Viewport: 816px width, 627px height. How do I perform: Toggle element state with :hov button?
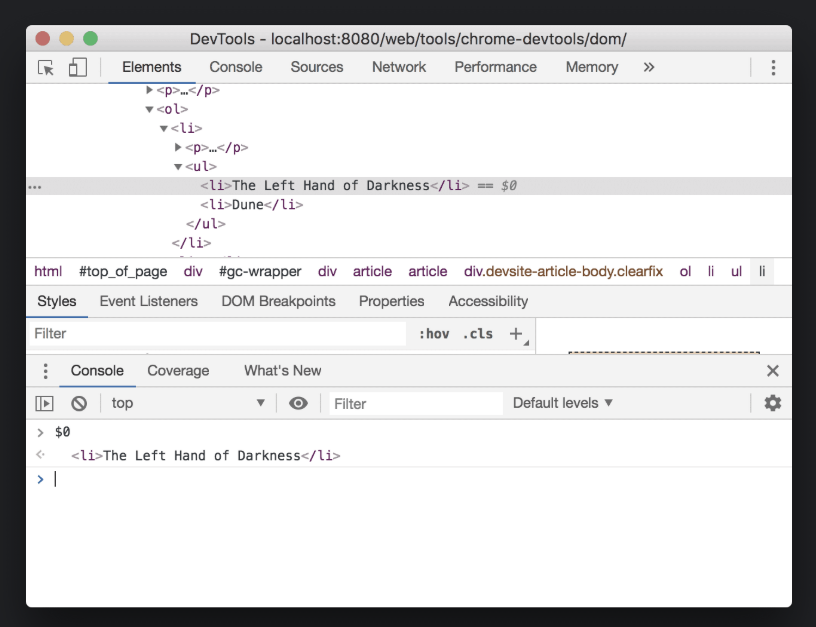coord(434,333)
